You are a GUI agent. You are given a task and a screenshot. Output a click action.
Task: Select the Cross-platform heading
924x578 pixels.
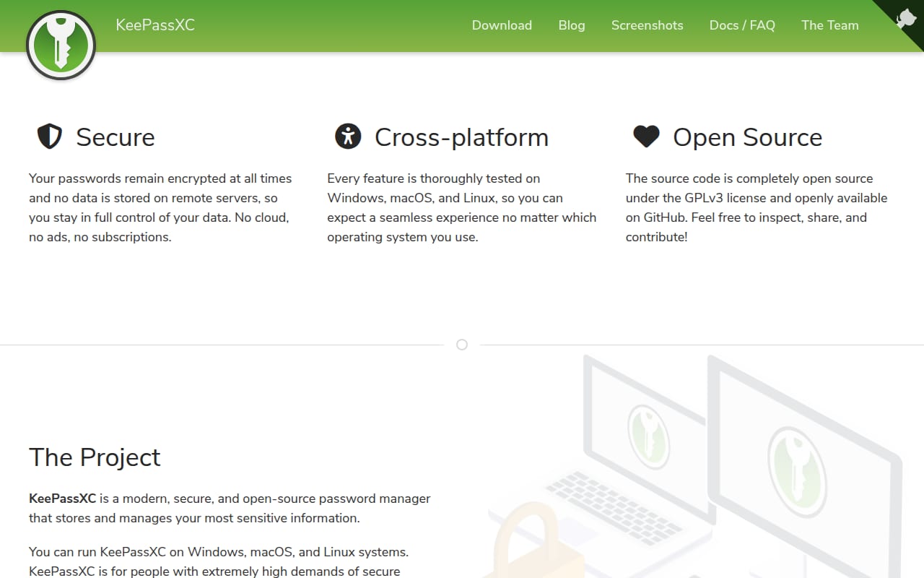coord(461,137)
